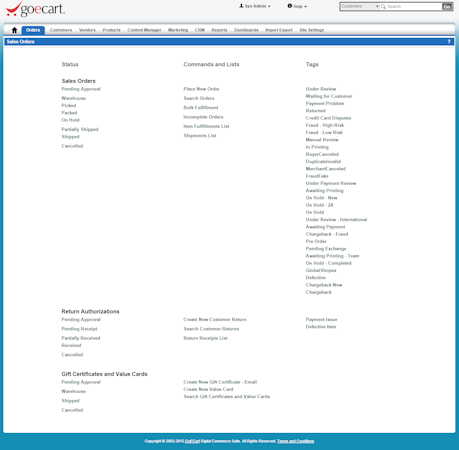Viewport: 459px width, 450px height.
Task: Open the Sys Admin user menu
Action: tap(255, 6)
